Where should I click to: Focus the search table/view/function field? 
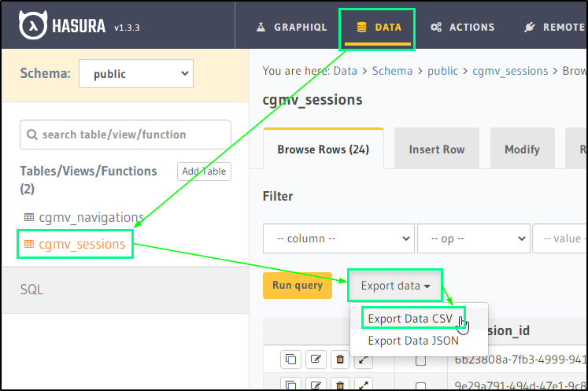click(x=125, y=135)
